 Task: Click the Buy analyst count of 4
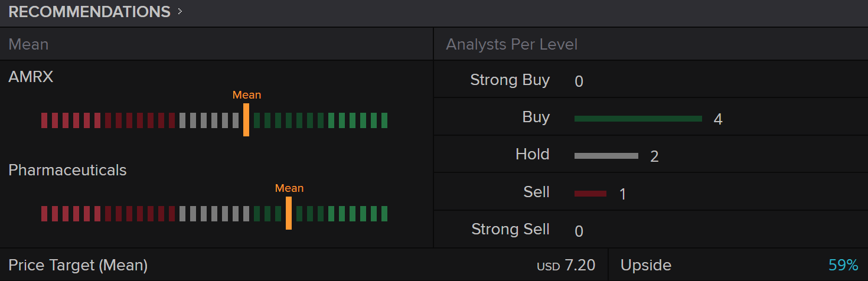click(x=718, y=119)
